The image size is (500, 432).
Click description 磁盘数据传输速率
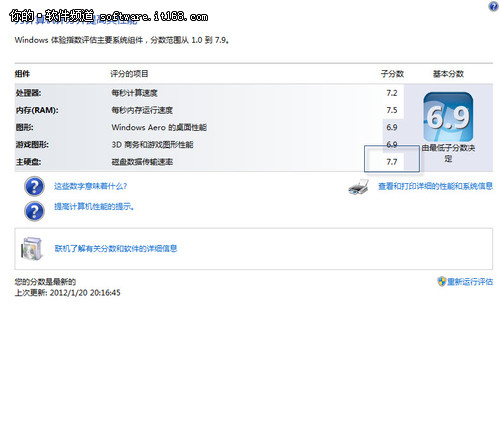coord(142,162)
